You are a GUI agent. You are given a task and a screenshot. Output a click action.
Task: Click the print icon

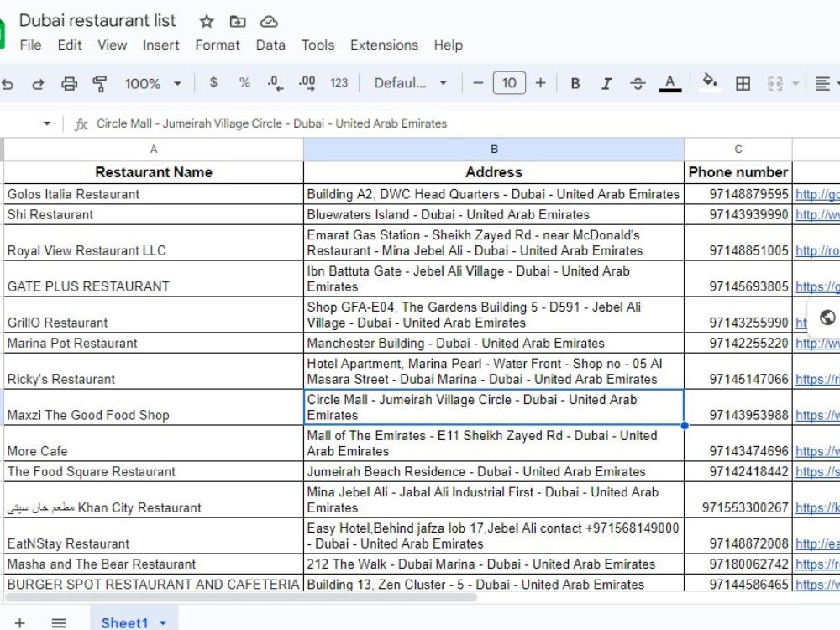[x=69, y=83]
